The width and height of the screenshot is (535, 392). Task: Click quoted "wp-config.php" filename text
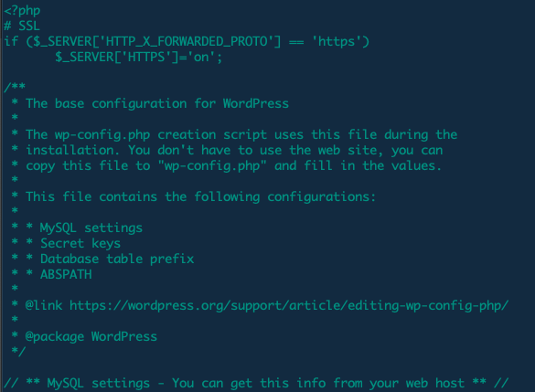212,166
